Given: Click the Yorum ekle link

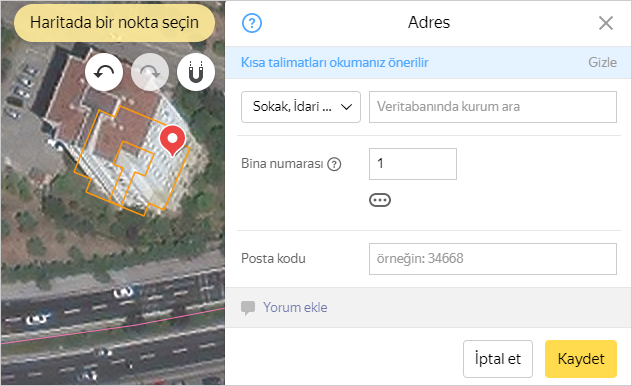Looking at the screenshot, I should (x=295, y=307).
